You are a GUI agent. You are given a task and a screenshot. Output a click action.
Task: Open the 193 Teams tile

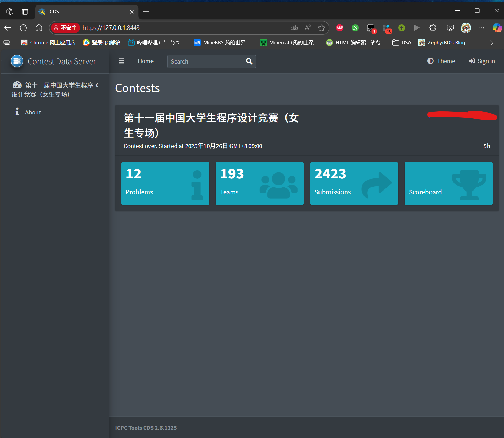click(x=259, y=183)
